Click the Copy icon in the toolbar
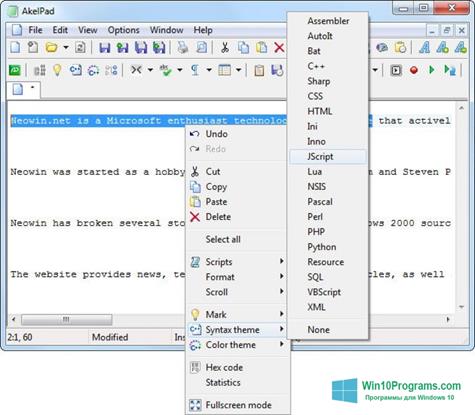Viewport: 475px width, 415px height. 243,48
